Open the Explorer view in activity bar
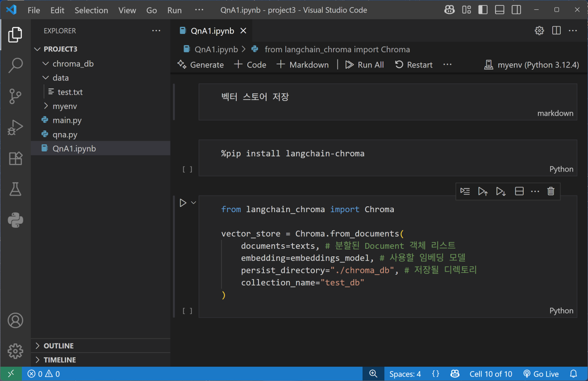The image size is (588, 381). 15,35
